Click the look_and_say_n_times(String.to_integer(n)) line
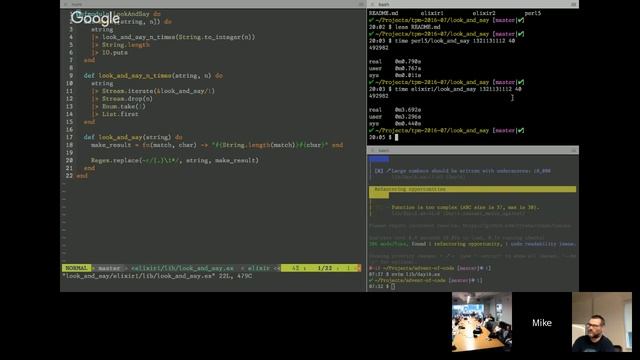Screen dimensions: 640x360 click(x=173, y=37)
